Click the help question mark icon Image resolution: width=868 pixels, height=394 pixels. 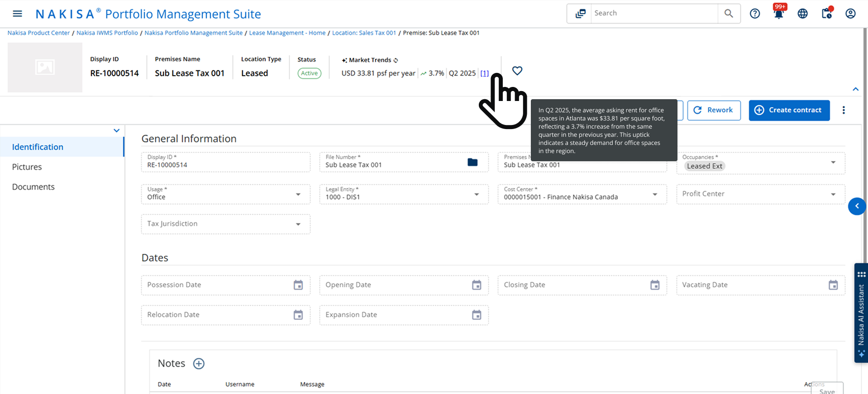[x=754, y=14]
